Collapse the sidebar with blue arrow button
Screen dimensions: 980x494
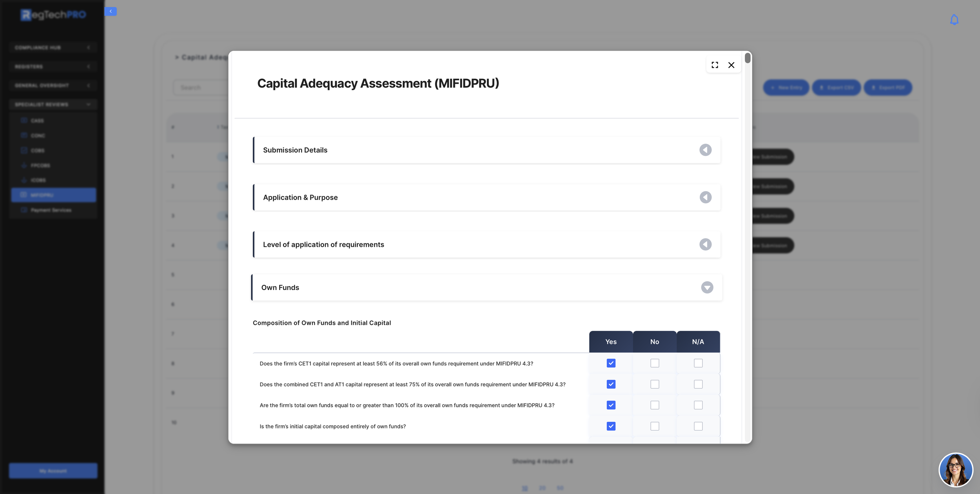tap(111, 11)
